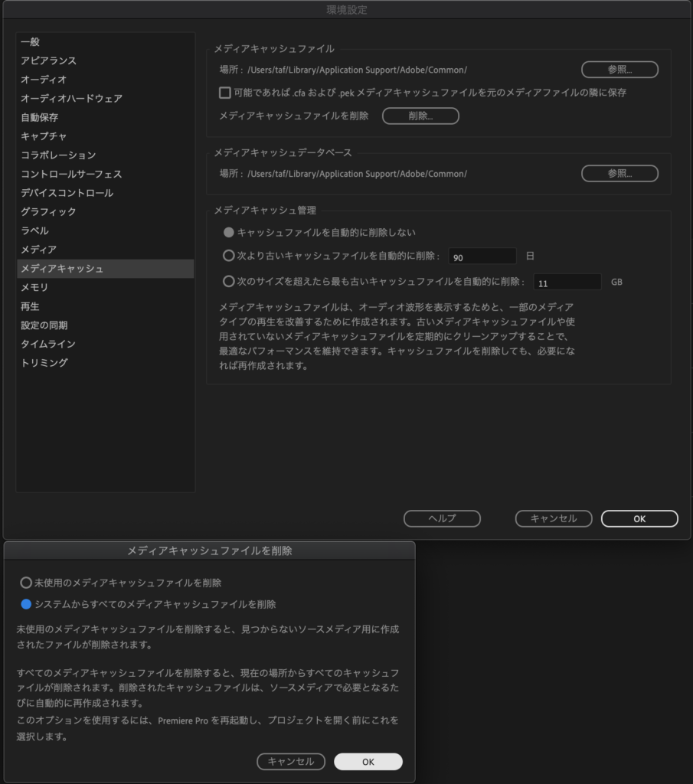Confirm deletion with OK in delete dialog

click(368, 762)
